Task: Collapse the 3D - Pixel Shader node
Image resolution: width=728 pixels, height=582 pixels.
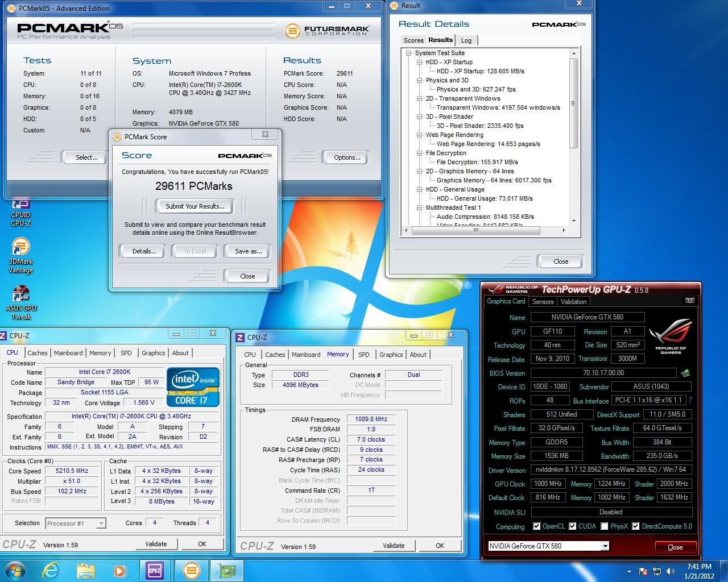Action: pyautogui.click(x=419, y=117)
